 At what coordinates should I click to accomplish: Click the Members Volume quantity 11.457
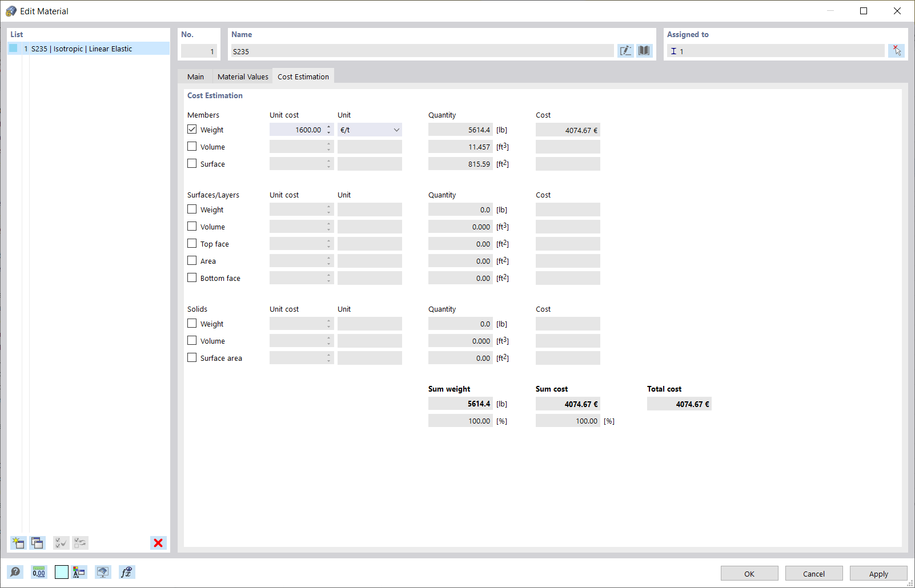[x=460, y=147]
